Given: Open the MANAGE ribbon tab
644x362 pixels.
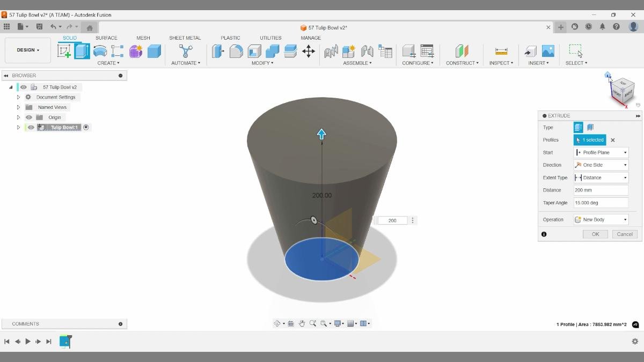Looking at the screenshot, I should coord(310,38).
